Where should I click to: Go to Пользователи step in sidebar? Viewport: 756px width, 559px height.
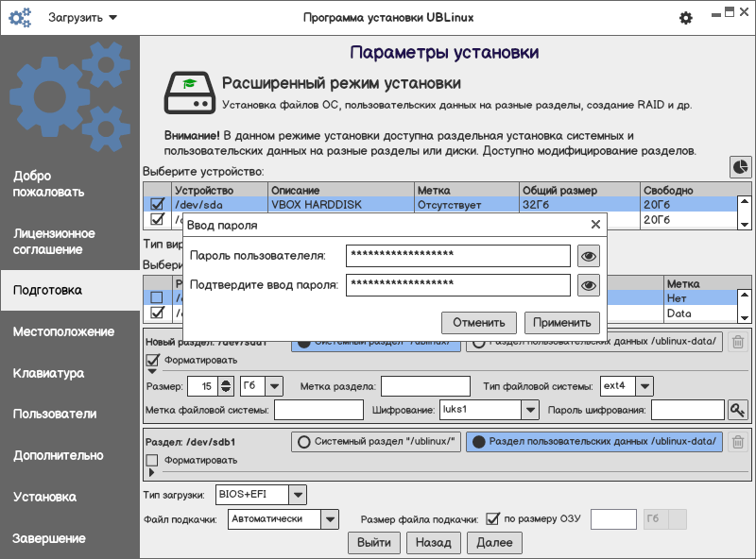coord(55,414)
